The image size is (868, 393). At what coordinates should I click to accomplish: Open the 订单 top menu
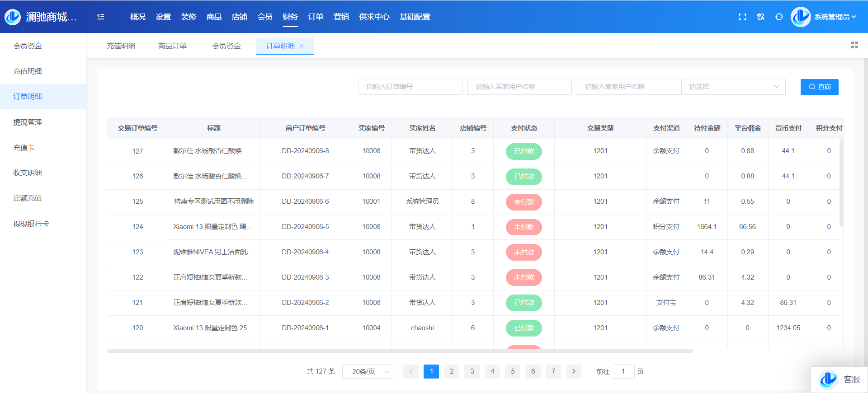(x=316, y=17)
